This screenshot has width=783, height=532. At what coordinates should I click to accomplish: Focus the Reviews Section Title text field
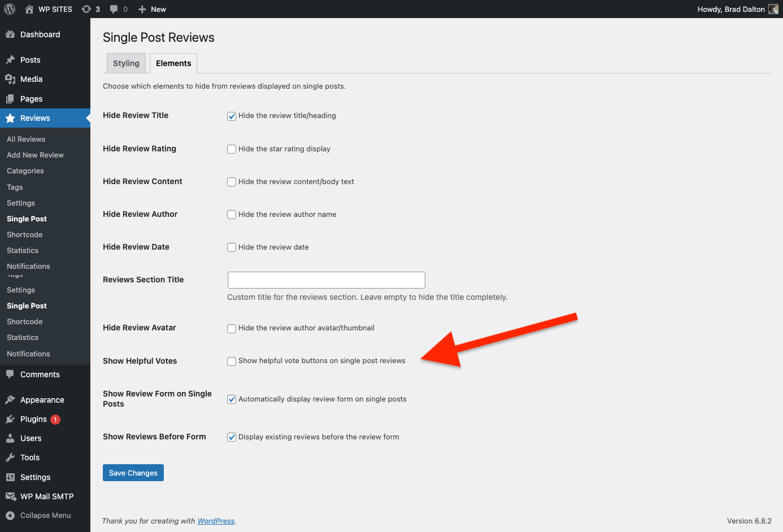point(326,280)
